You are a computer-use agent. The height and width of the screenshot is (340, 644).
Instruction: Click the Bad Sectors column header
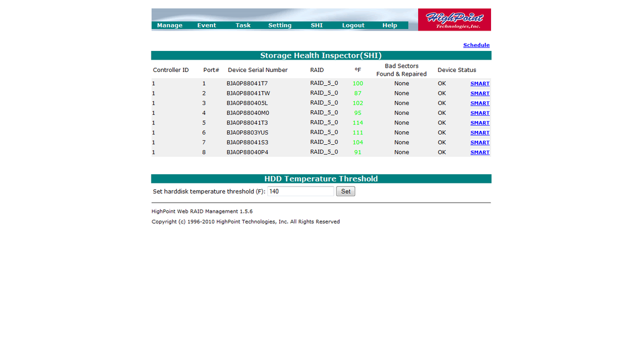click(401, 70)
